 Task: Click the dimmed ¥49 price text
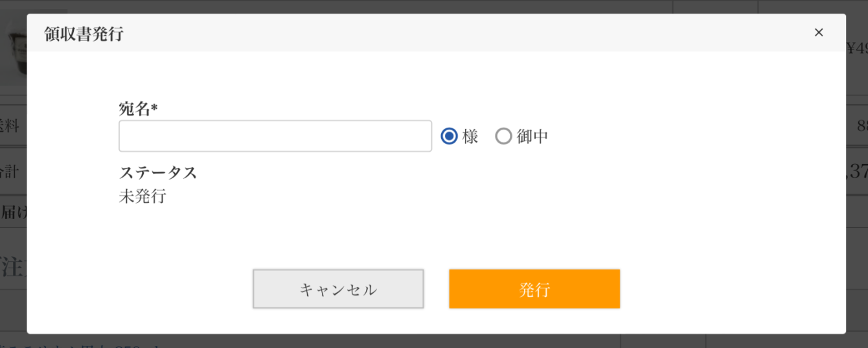tap(857, 49)
